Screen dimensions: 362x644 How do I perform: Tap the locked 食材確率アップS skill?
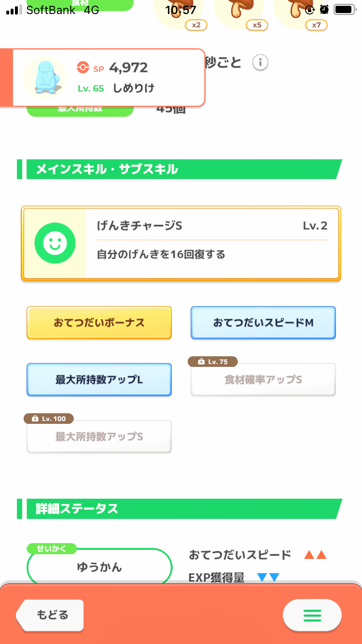click(263, 380)
